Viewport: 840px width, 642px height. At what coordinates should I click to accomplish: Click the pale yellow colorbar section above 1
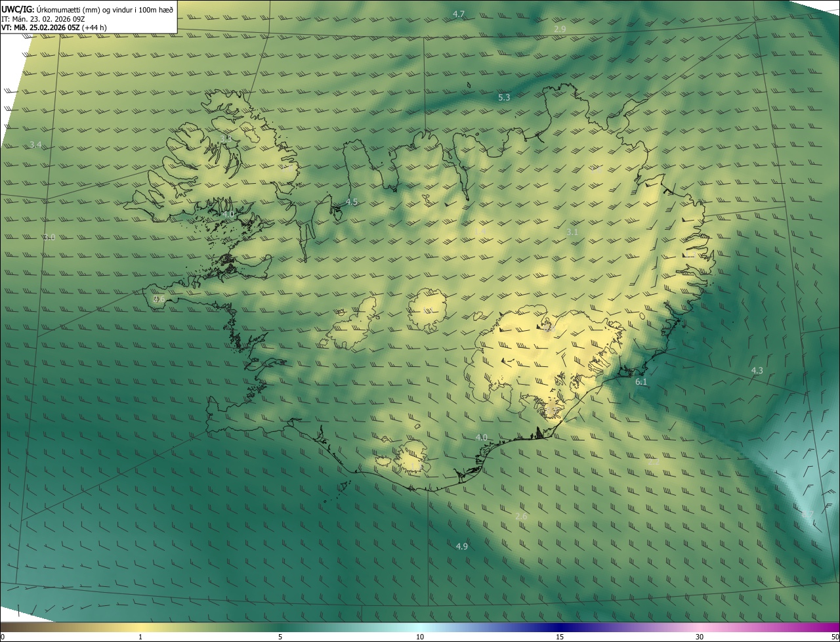point(140,628)
